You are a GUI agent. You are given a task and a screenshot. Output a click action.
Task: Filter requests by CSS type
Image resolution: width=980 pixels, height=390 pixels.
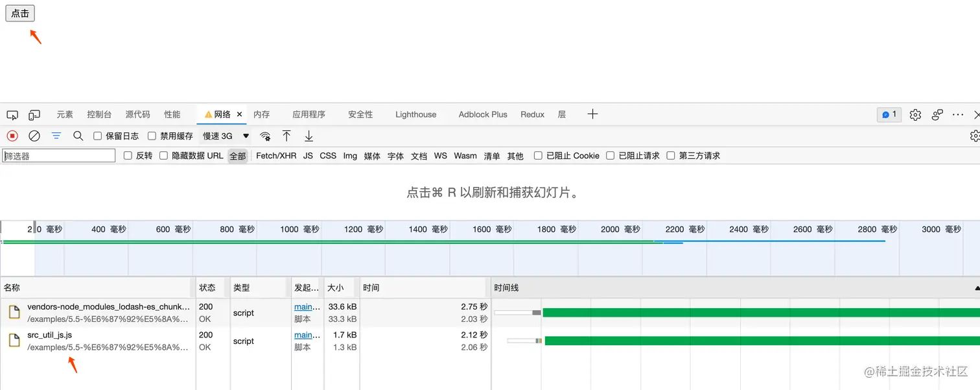(x=328, y=156)
